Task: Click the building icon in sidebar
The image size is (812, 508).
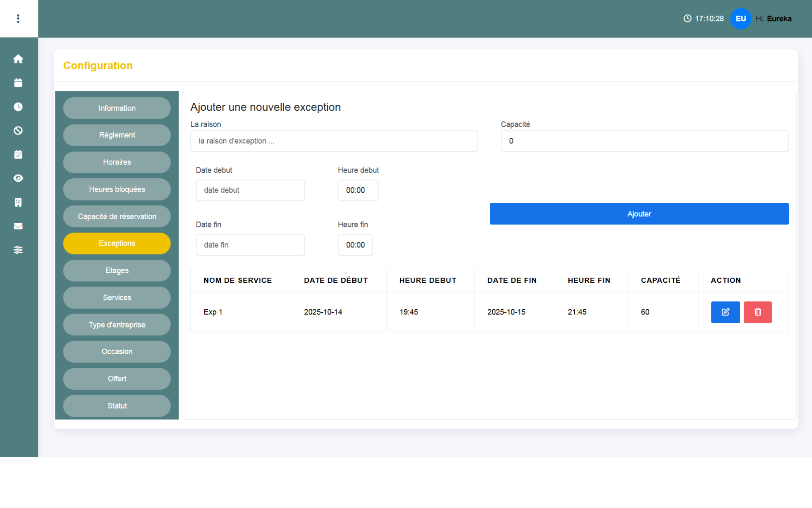Action: 18,202
